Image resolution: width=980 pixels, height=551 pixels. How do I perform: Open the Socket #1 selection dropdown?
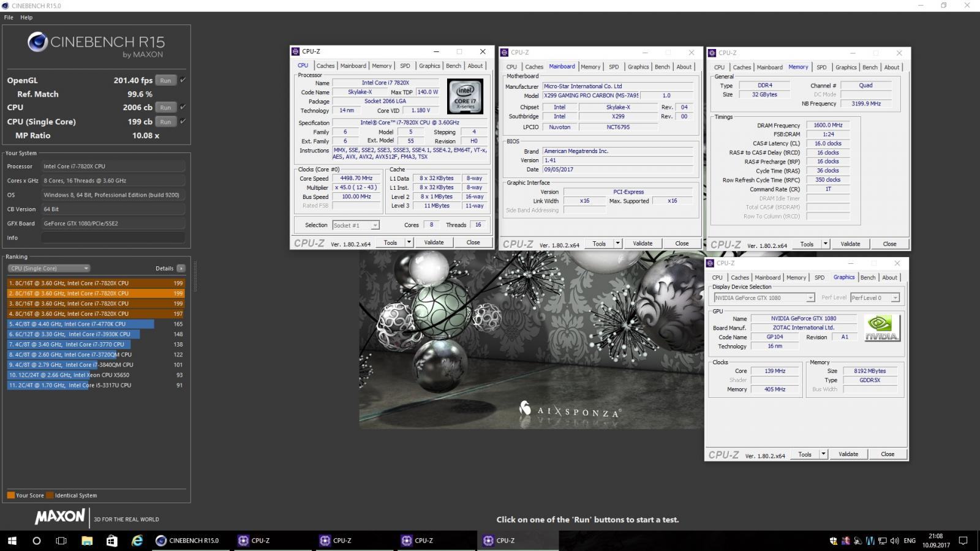(356, 225)
